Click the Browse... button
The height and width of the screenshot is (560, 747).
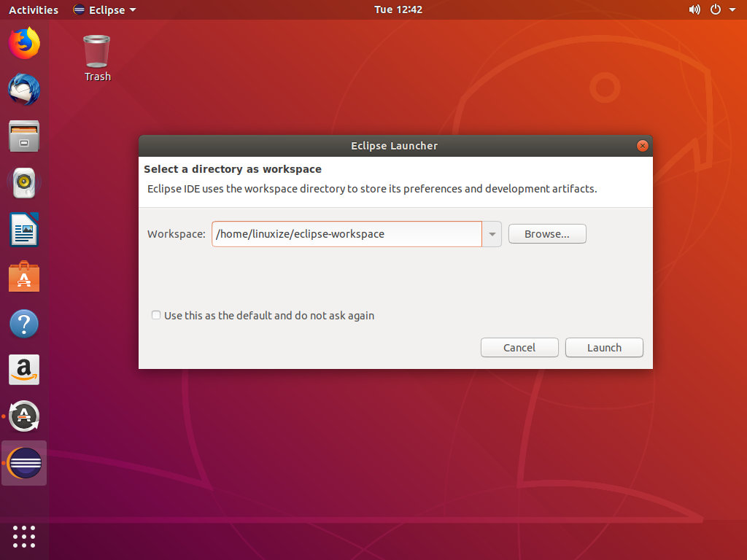pyautogui.click(x=547, y=234)
